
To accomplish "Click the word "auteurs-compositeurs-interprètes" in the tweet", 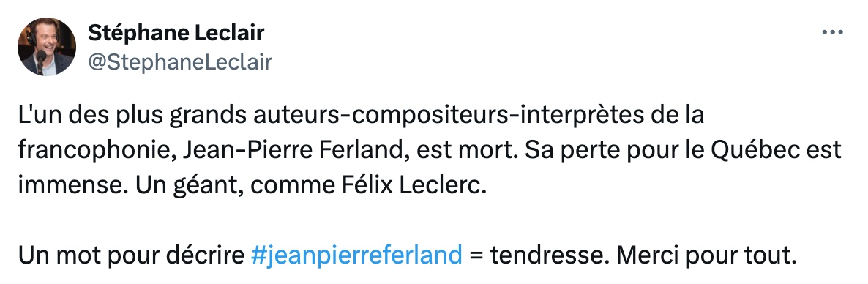I will coord(457,115).
